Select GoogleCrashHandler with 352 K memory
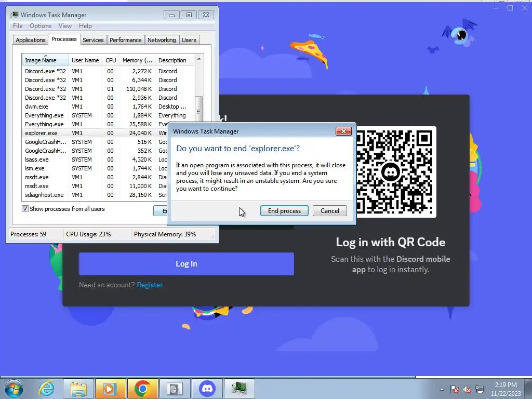The image size is (532, 399). click(x=95, y=151)
